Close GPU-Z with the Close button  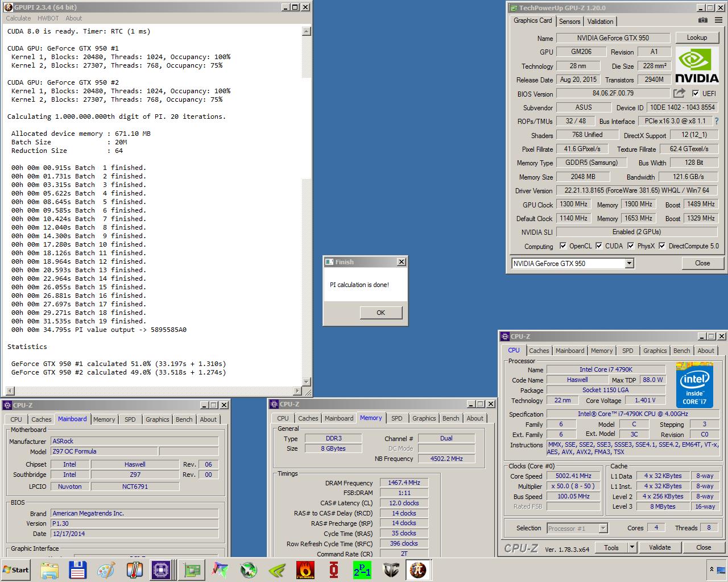tap(702, 263)
